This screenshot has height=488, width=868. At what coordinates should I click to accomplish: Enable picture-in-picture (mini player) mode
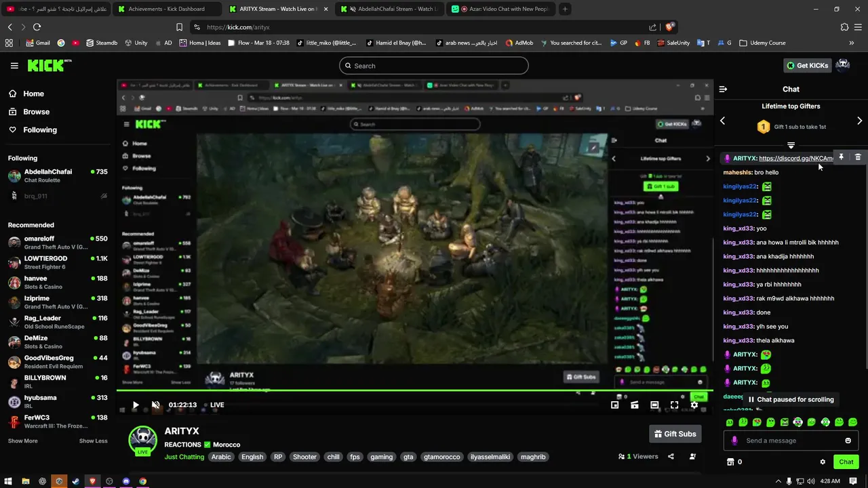pyautogui.click(x=614, y=405)
